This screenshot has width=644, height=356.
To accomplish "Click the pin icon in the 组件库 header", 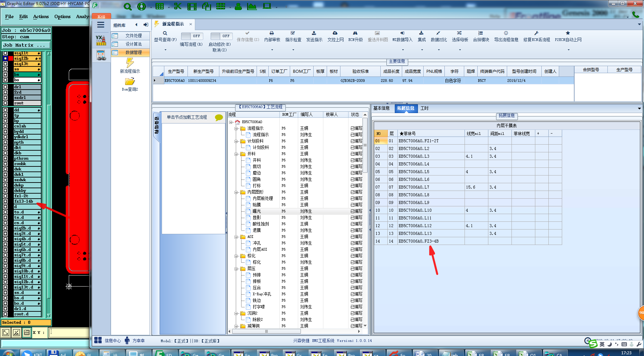I will pyautogui.click(x=146, y=25).
